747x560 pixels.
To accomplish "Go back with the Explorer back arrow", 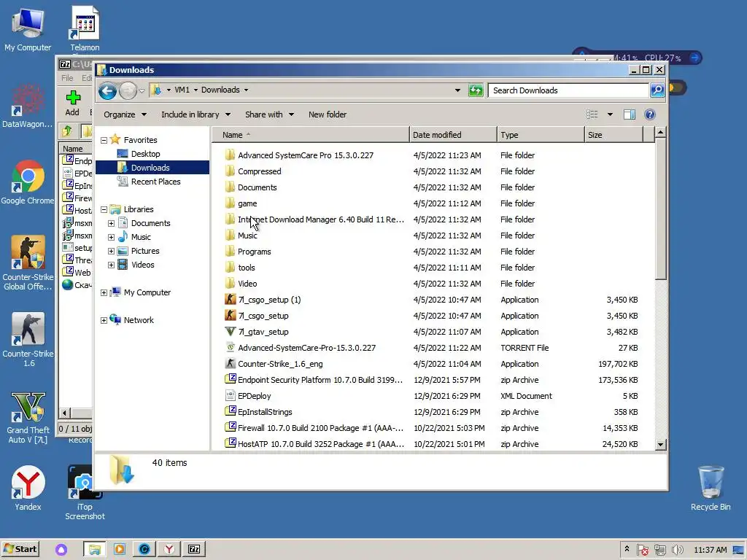I will (x=107, y=90).
